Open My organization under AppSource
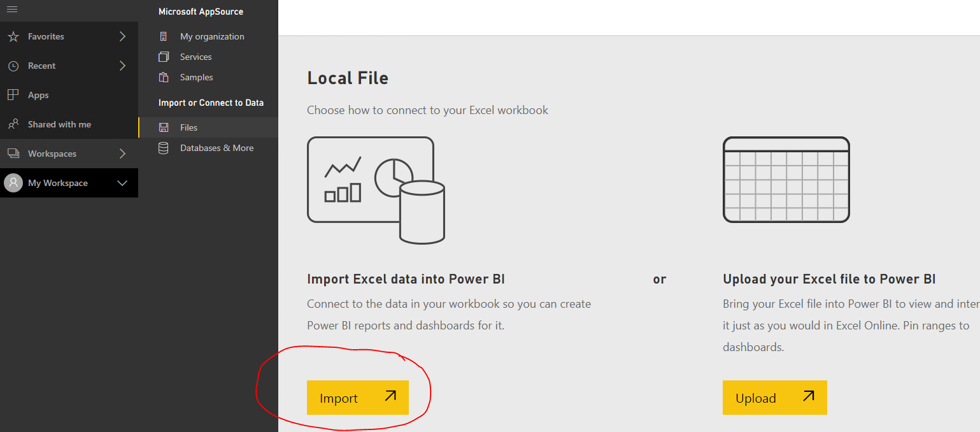Viewport: 980px width, 432px height. [208, 36]
